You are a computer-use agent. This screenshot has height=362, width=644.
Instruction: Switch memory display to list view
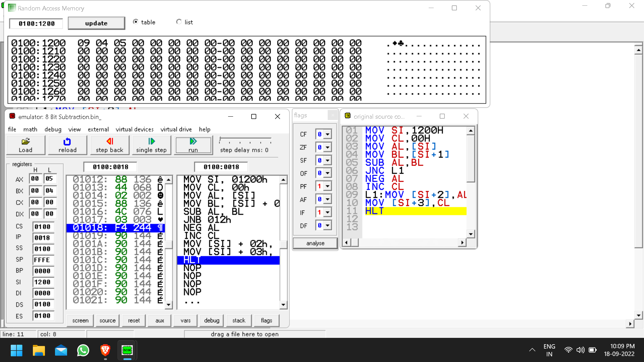click(179, 21)
